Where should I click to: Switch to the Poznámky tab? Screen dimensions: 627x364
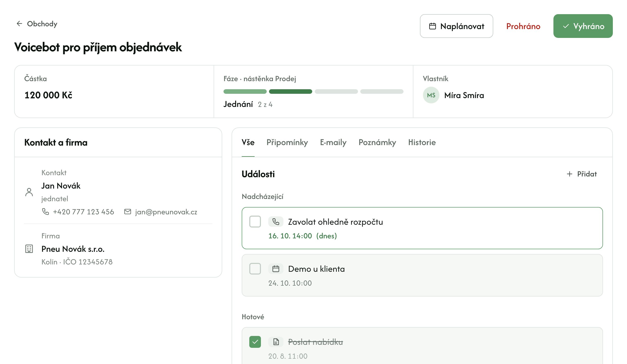pos(377,142)
